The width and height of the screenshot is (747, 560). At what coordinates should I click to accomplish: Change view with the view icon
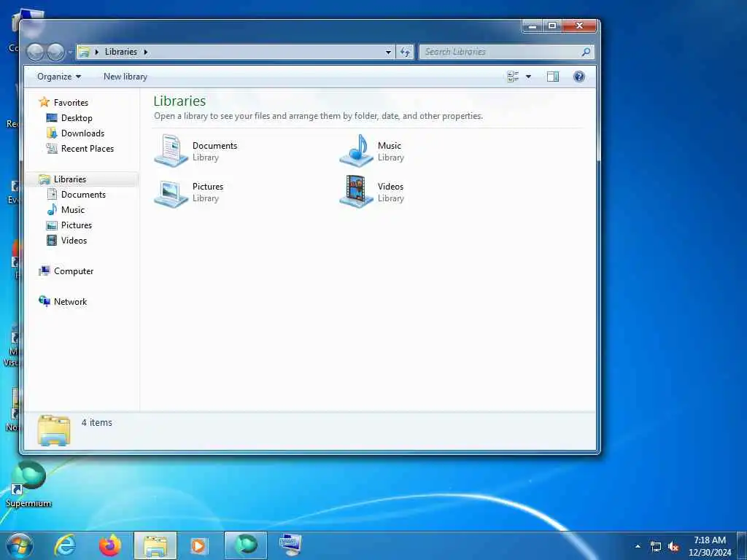[x=513, y=77]
